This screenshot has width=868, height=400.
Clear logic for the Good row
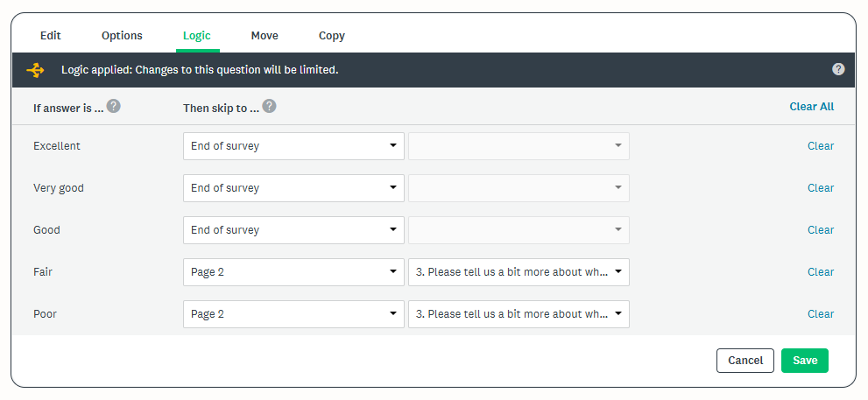pos(821,230)
